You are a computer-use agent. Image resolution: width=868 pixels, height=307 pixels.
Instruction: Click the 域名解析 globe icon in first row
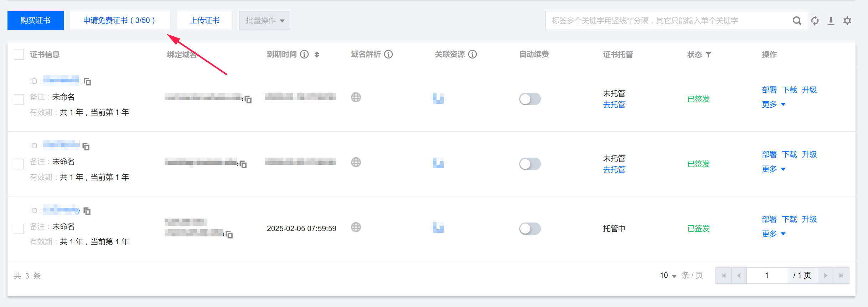click(x=356, y=97)
